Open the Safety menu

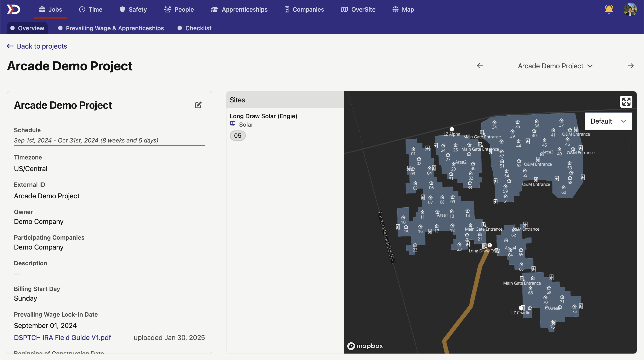pos(133,9)
